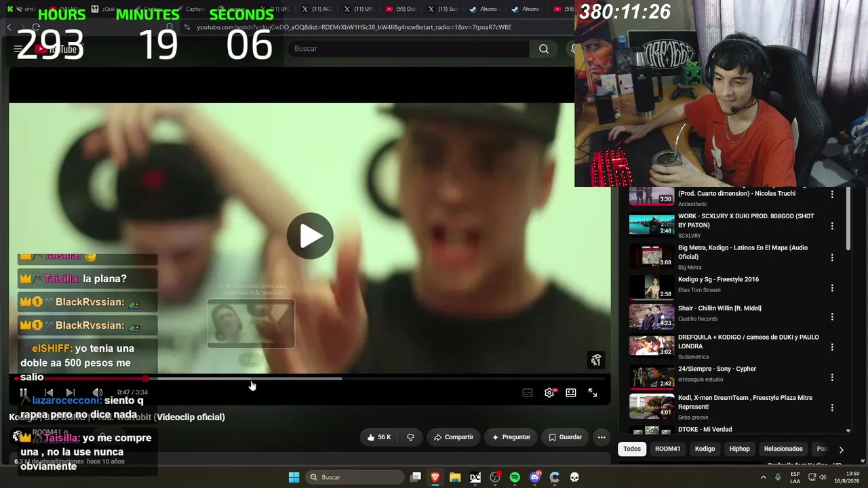Image resolution: width=868 pixels, height=488 pixels.
Task: Click the Sudametrica channel name
Action: (693, 357)
